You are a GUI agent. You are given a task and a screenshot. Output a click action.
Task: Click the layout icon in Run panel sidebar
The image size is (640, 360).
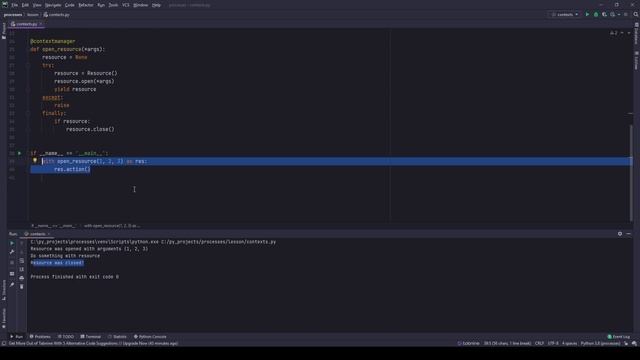click(x=12, y=273)
